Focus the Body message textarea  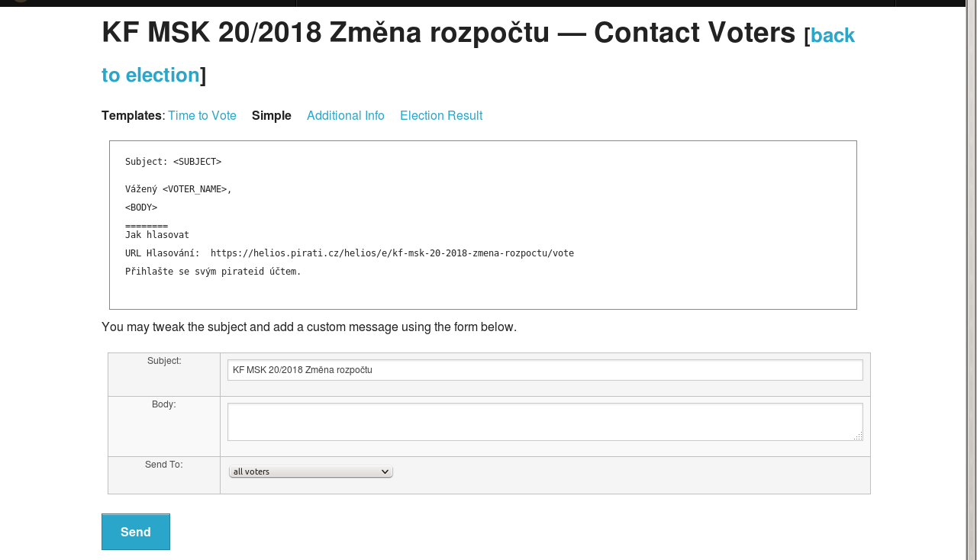coord(545,422)
